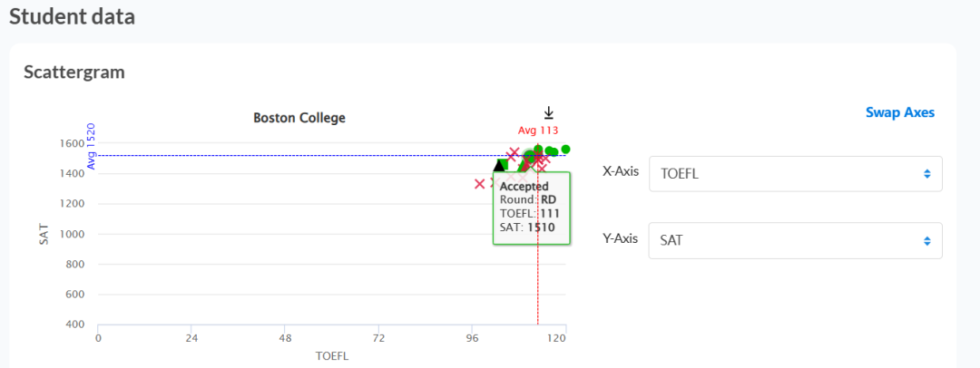The height and width of the screenshot is (368, 980).
Task: Open the Y-Axis SAT dropdown
Action: [x=796, y=240]
